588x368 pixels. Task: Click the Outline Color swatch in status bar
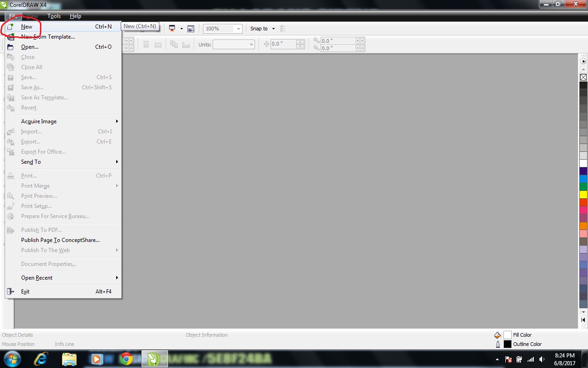click(508, 344)
